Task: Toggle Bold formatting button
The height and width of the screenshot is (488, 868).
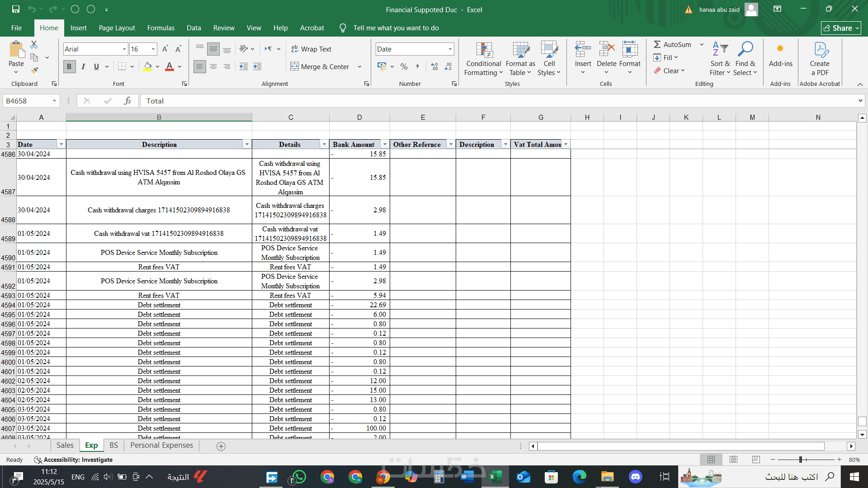Action: pos(69,66)
